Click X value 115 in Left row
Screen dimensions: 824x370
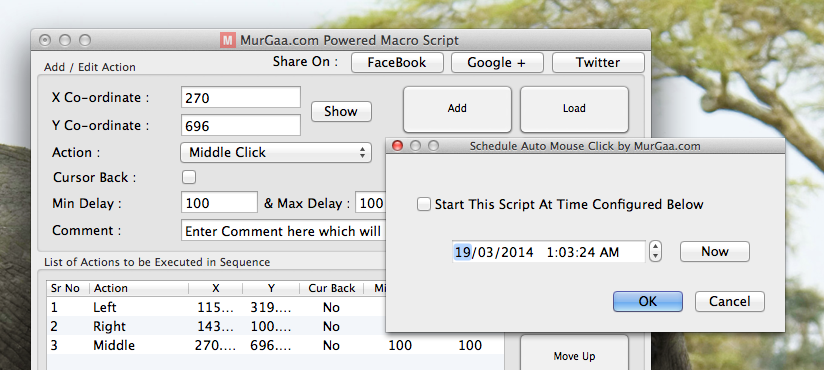tap(215, 307)
